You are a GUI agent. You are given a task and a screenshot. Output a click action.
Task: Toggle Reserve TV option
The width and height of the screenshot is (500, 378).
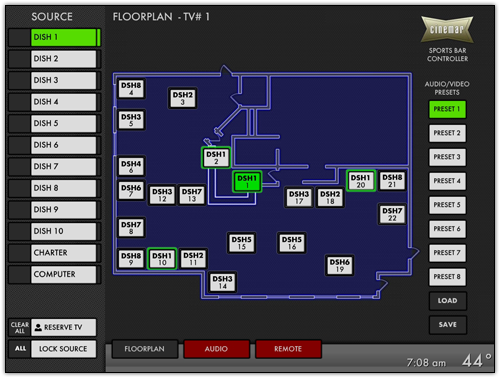point(63,327)
